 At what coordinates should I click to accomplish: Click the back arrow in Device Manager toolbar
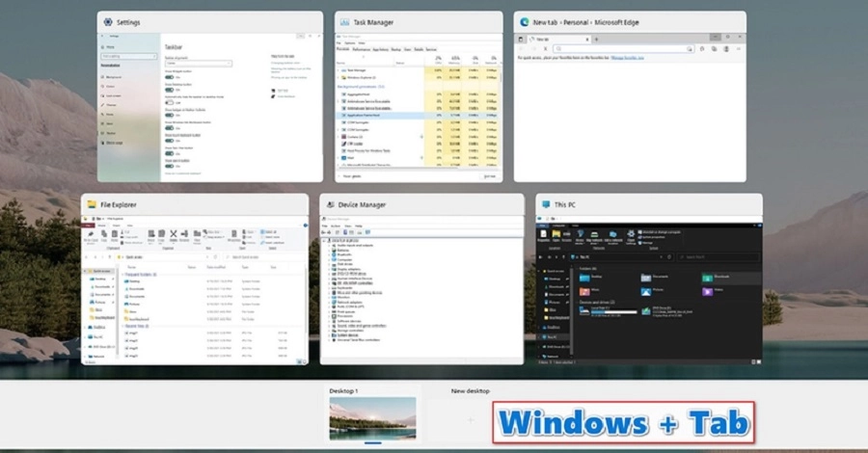[324, 232]
